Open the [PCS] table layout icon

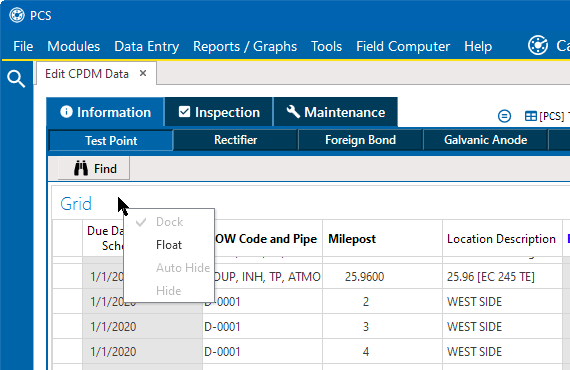[x=530, y=116]
